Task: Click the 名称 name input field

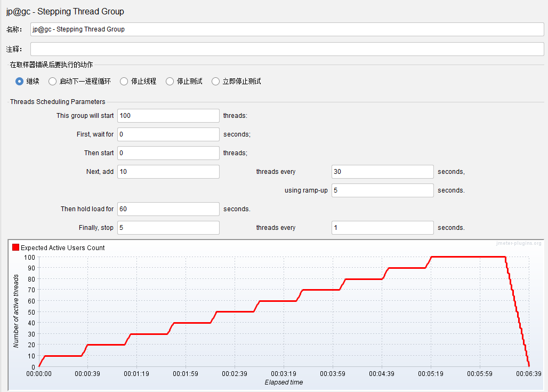Action: coord(287,29)
